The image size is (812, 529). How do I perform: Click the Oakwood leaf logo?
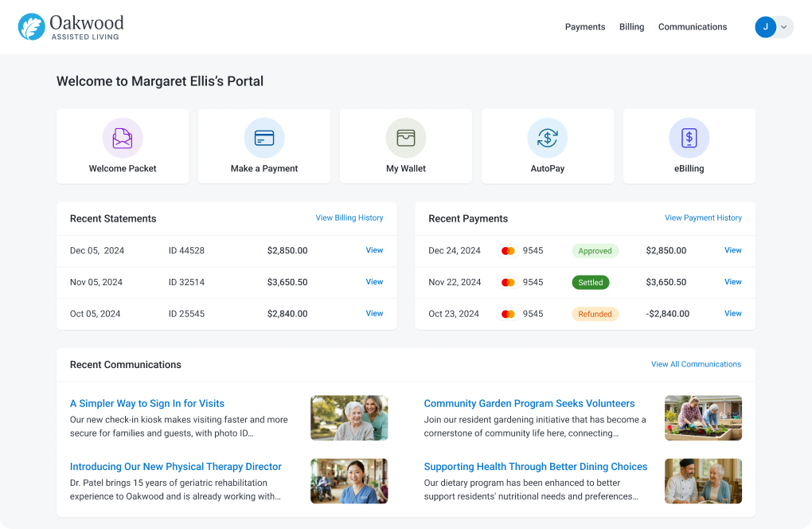tap(32, 27)
